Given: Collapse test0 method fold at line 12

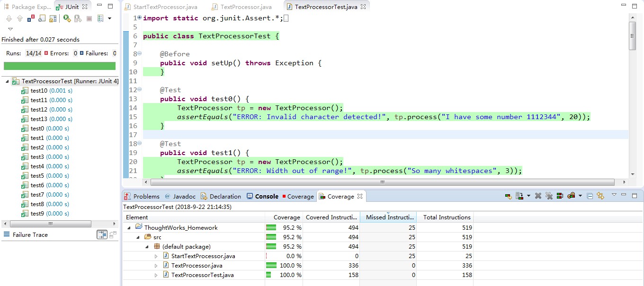Looking at the screenshot, I should 139,90.
